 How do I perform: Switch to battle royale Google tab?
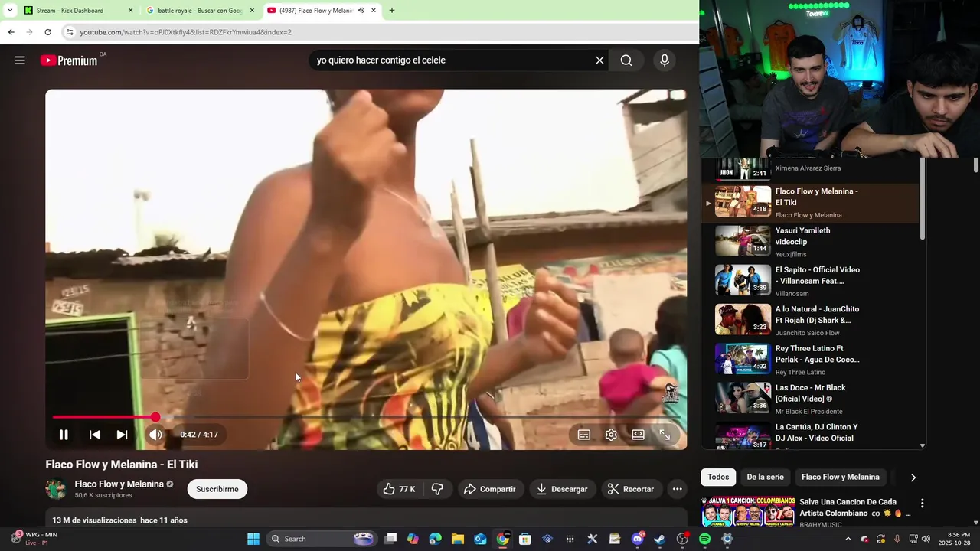point(199,11)
